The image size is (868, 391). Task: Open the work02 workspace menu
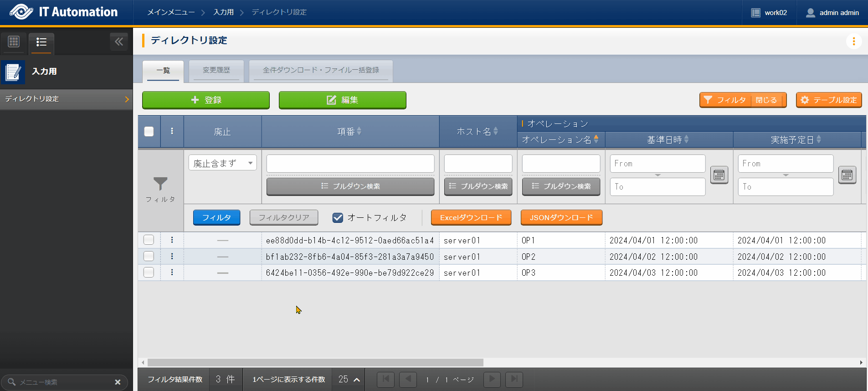[x=769, y=13]
